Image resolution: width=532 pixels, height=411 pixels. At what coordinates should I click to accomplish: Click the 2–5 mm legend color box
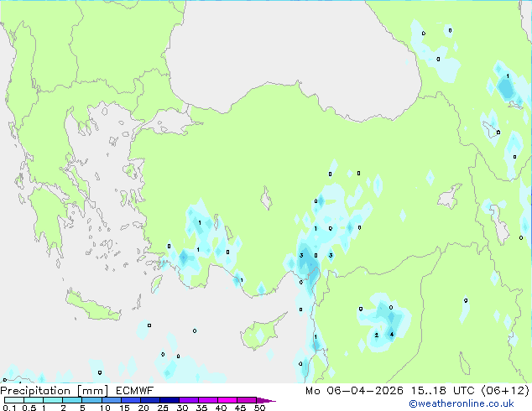tap(72, 400)
